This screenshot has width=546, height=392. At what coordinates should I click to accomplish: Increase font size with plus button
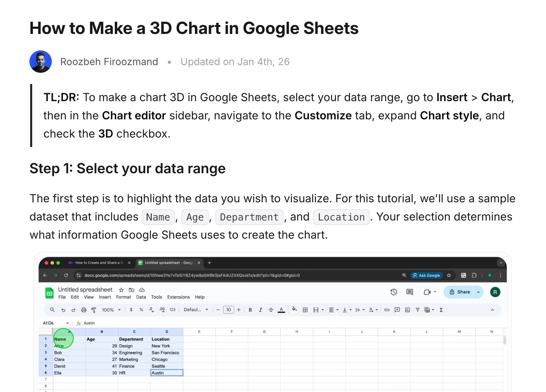tap(239, 310)
